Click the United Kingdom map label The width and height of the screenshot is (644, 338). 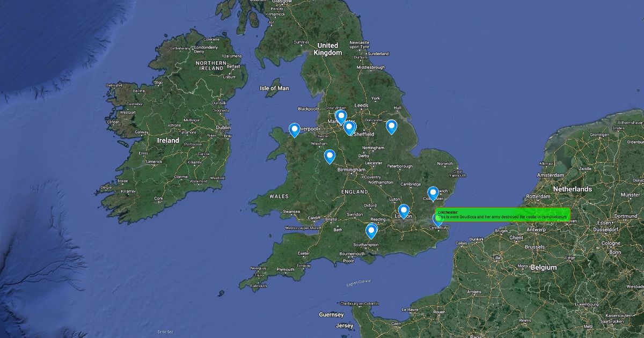tap(327, 49)
